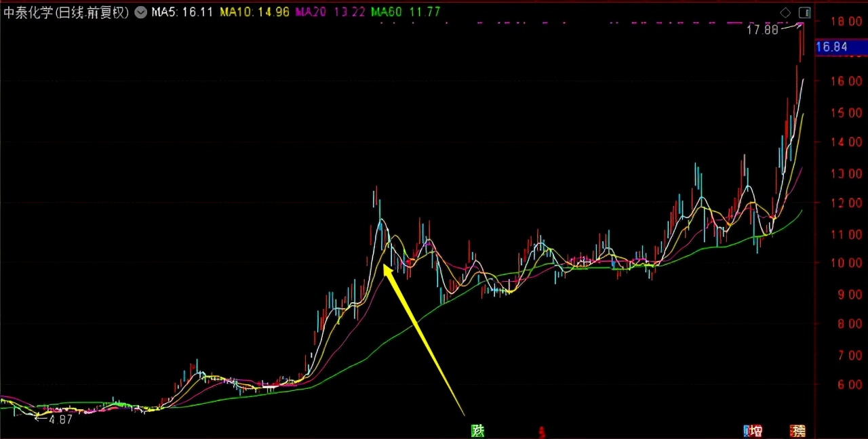Click the 18.00 price axis label
The image size is (868, 439).
point(846,21)
